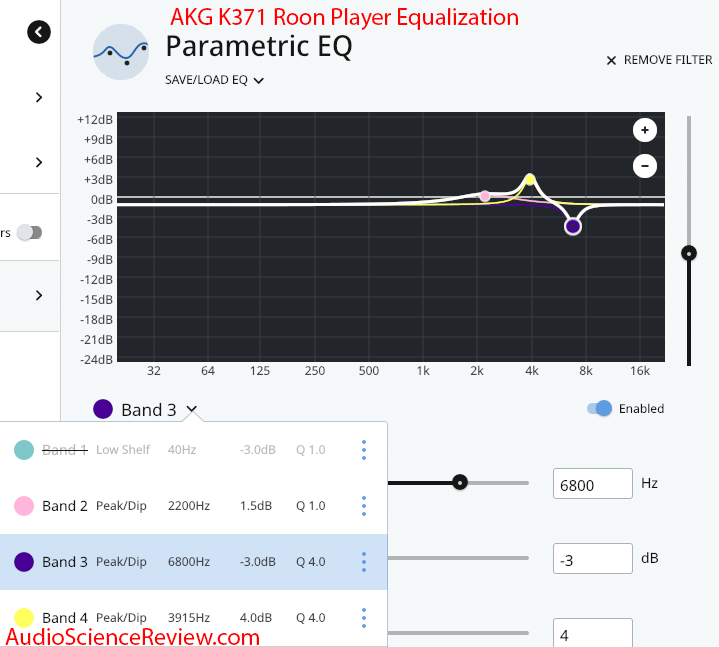This screenshot has width=719, height=647.
Task: Open options menu for Band 3 row
Action: pos(364,562)
